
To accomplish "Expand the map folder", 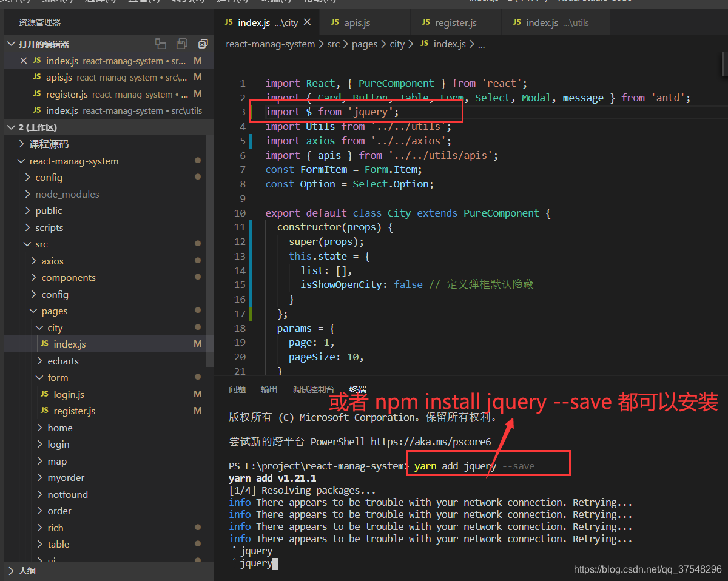I will (40, 461).
